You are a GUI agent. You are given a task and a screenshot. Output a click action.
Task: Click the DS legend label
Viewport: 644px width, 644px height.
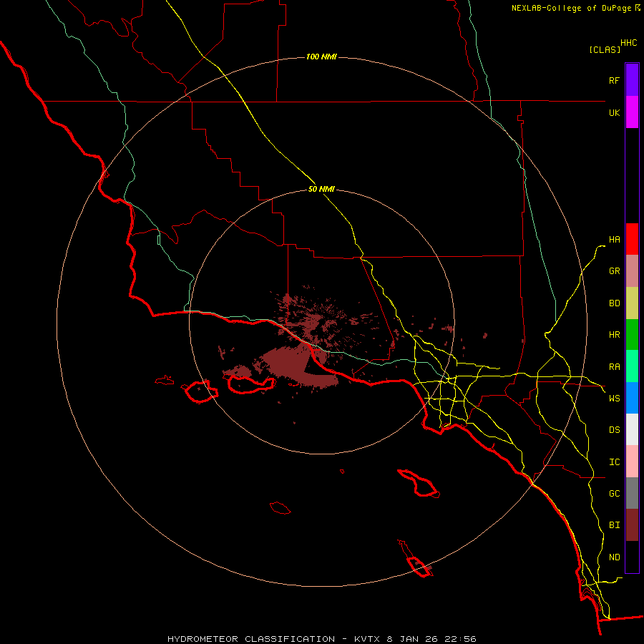coord(615,430)
